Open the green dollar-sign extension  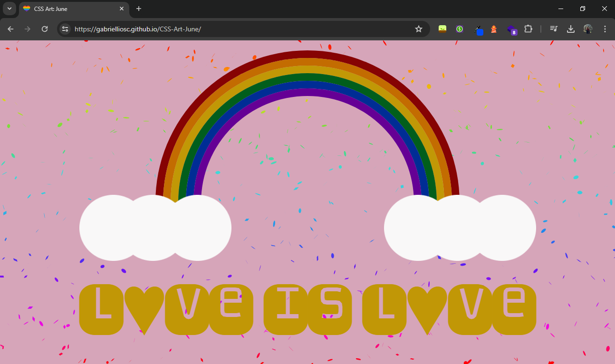coord(460,29)
